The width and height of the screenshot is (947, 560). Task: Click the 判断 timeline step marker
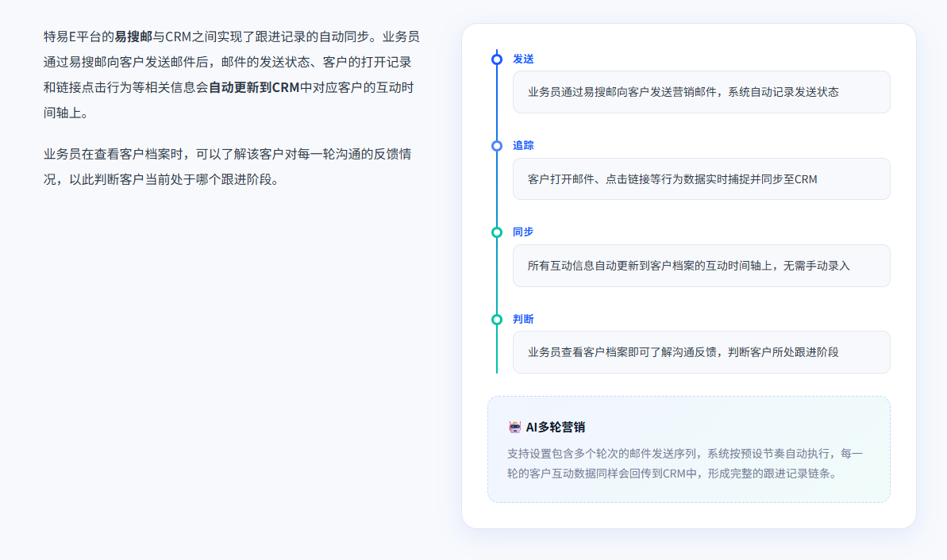pos(496,319)
